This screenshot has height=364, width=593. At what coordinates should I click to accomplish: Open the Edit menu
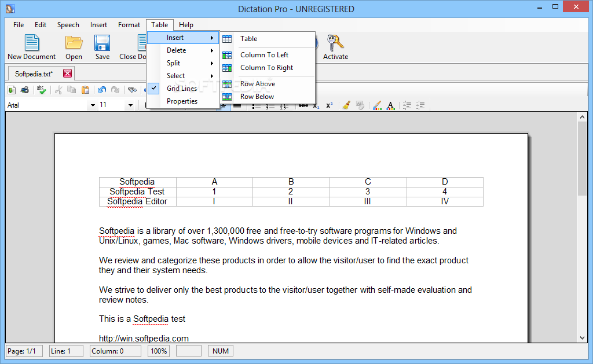[41, 25]
